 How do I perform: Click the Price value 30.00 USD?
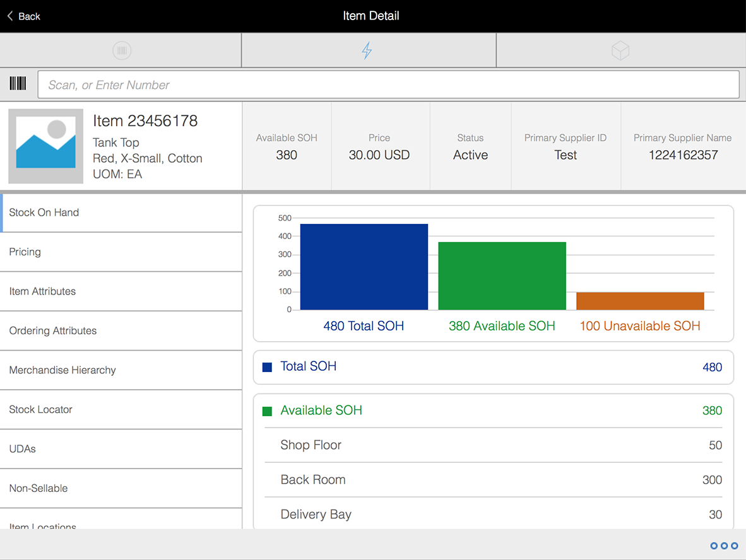379,155
